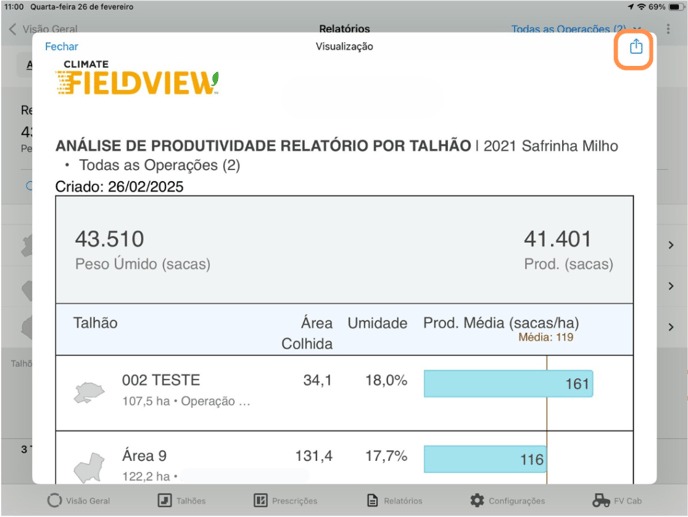Tap the share icon in the preview header

tap(635, 47)
